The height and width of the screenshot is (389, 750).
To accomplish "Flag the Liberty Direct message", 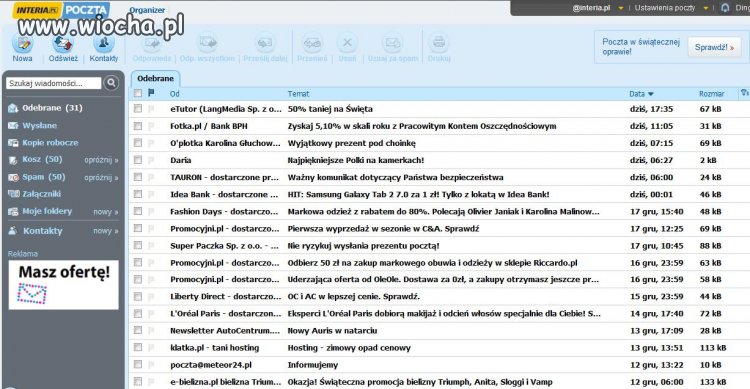I will pyautogui.click(x=151, y=297).
